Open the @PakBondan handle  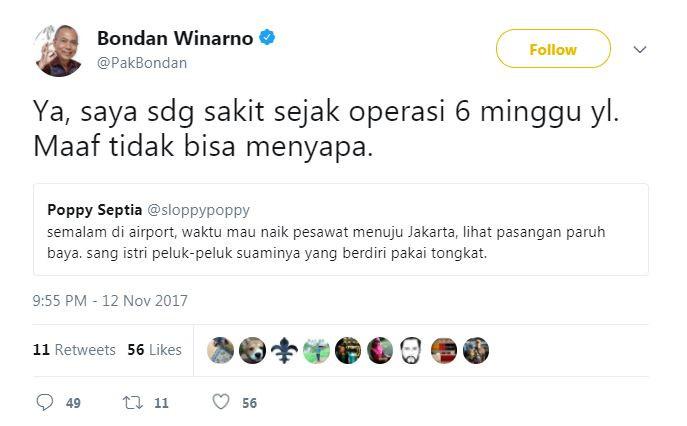142,63
